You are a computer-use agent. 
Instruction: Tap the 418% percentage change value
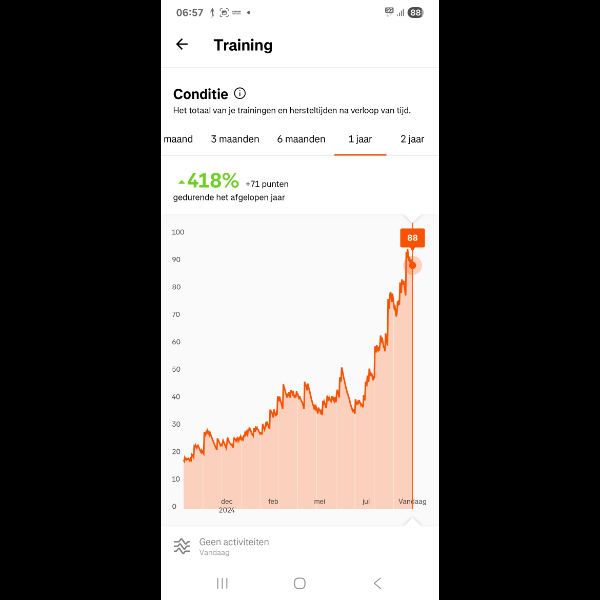(x=213, y=181)
